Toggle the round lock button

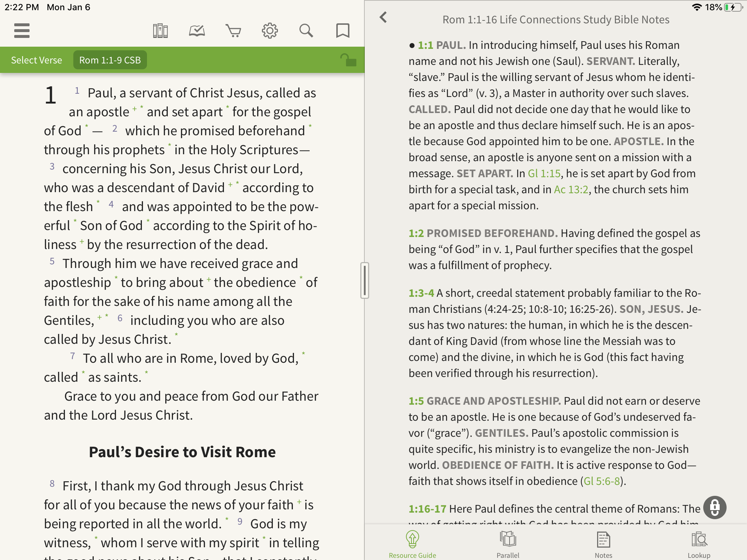point(715,507)
